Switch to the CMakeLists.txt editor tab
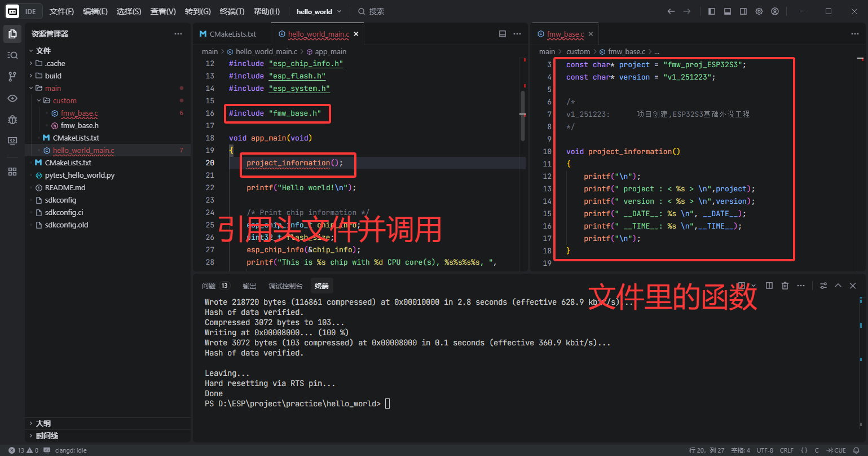The height and width of the screenshot is (456, 868). (232, 34)
